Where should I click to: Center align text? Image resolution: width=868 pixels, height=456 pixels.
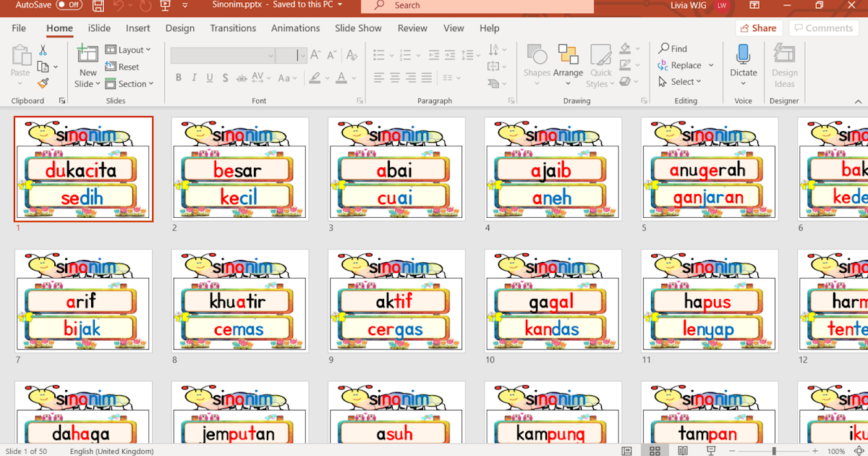click(395, 77)
